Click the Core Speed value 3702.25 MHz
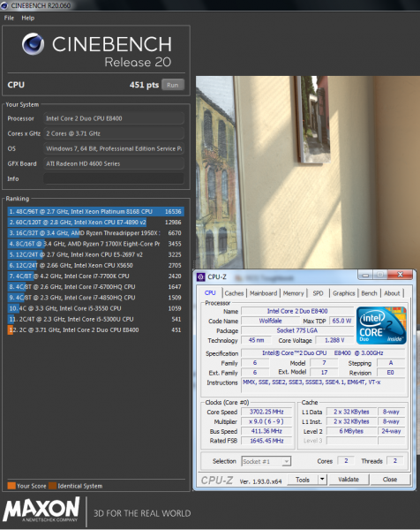The height and width of the screenshot is (530, 420). tap(266, 412)
